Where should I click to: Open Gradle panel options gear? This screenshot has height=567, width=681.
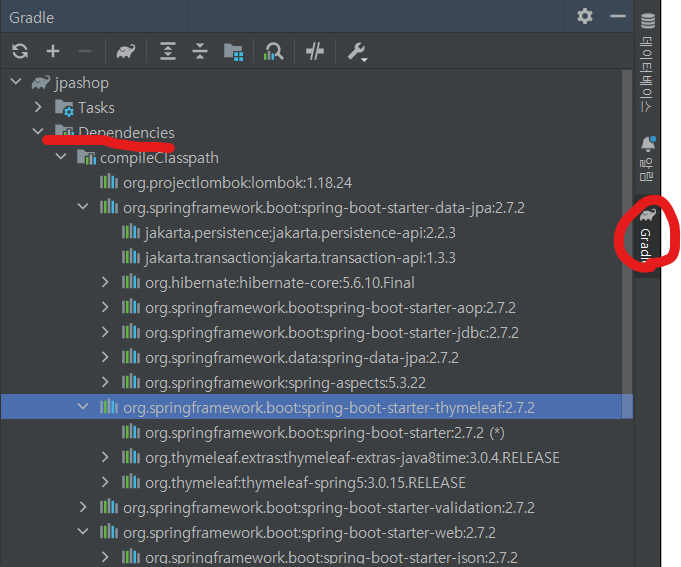tap(585, 16)
